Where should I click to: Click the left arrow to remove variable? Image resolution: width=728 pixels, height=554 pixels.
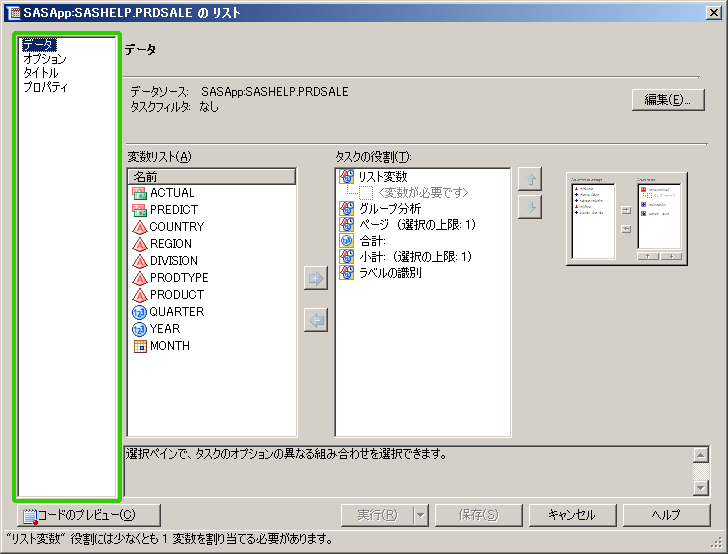click(315, 320)
